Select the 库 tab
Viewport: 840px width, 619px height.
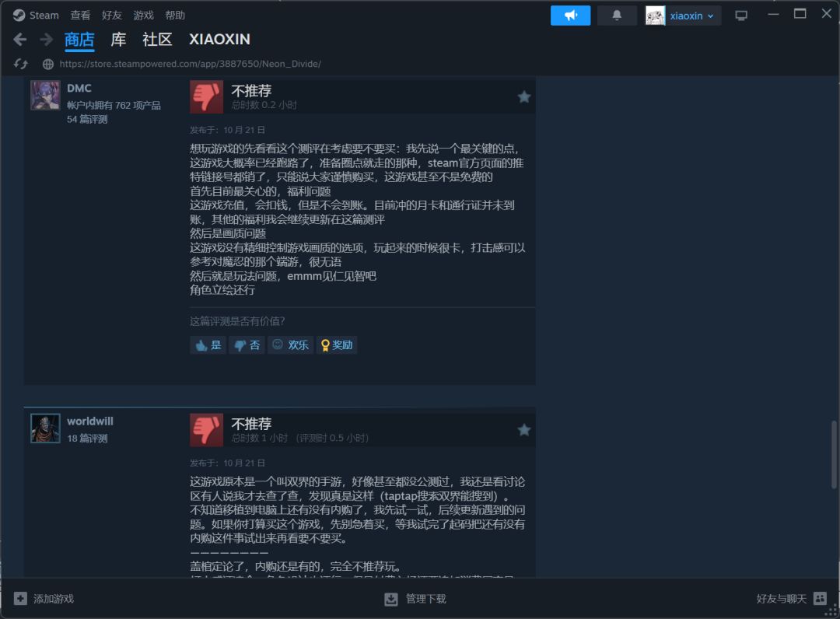tap(118, 40)
